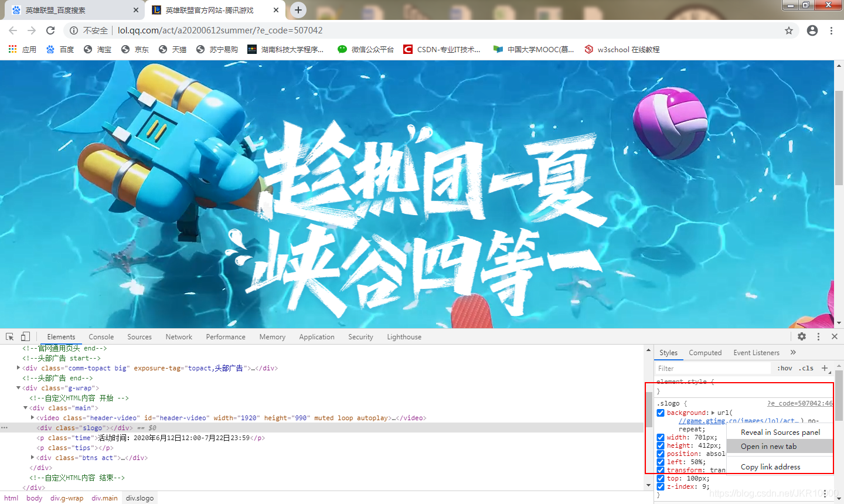
Task: Open the Performance tab
Action: (x=226, y=337)
